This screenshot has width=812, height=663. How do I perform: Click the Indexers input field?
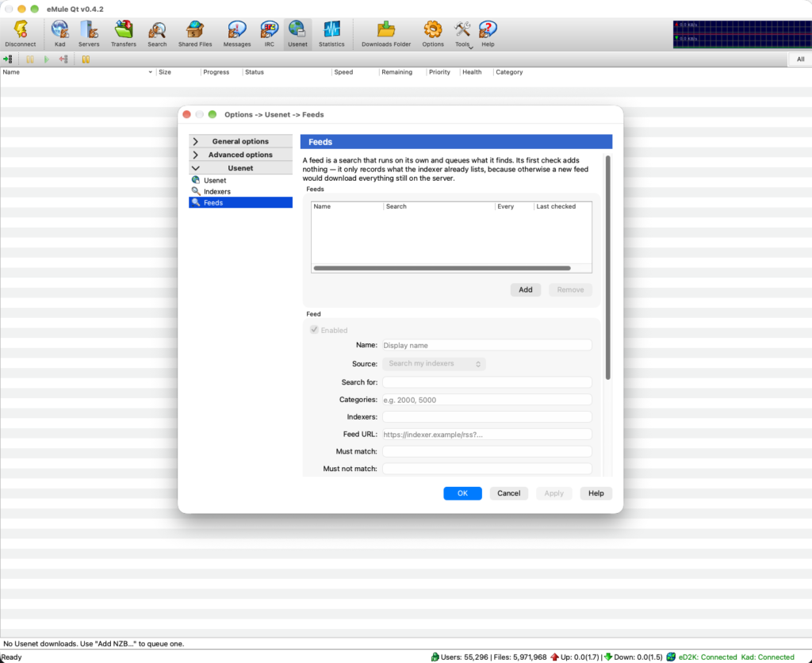click(487, 417)
